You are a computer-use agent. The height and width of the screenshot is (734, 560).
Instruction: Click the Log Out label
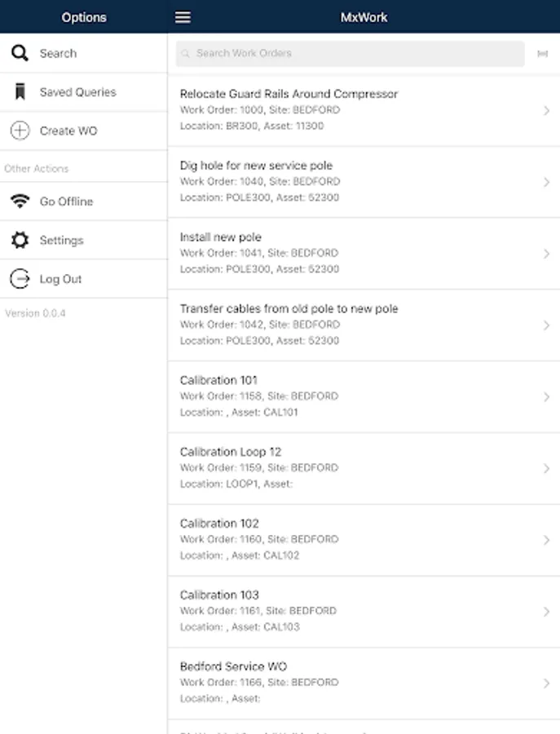point(60,279)
